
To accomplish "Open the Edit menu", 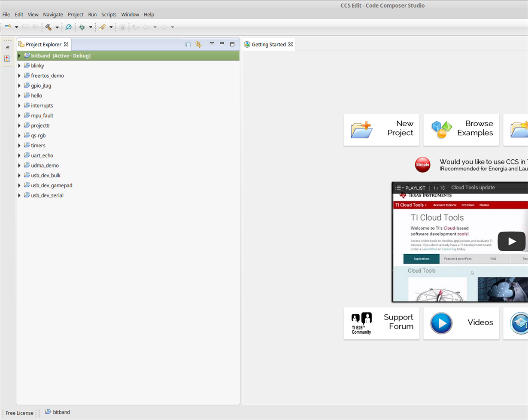I will 19,15.
